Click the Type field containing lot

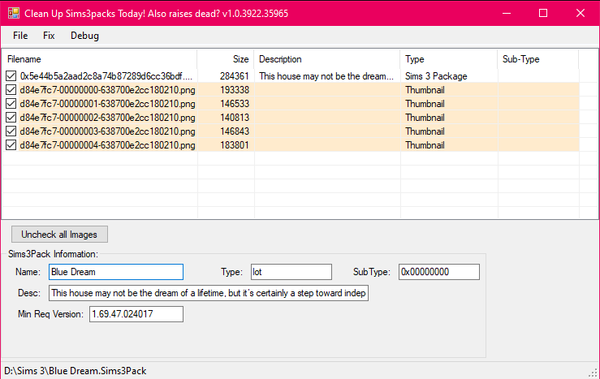coord(291,272)
